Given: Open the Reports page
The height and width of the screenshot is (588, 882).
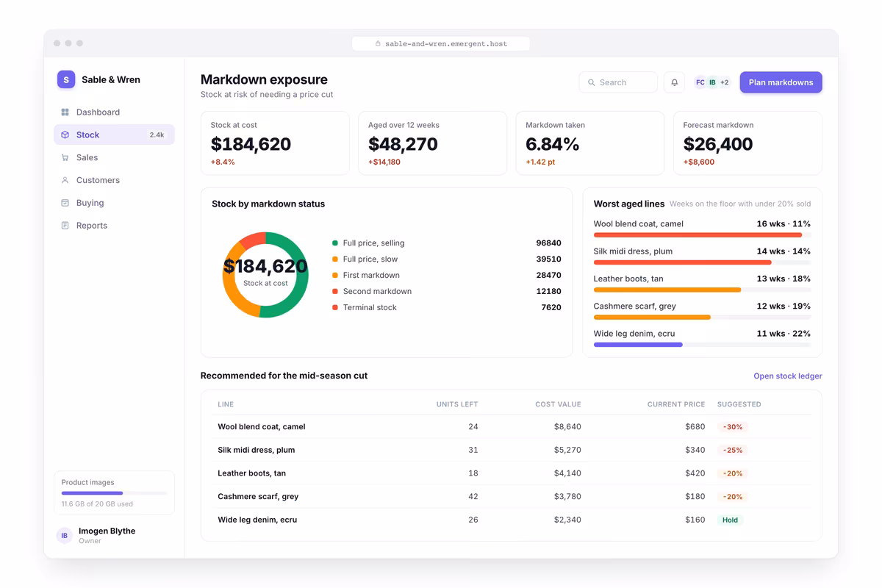Looking at the screenshot, I should pyautogui.click(x=114, y=226).
